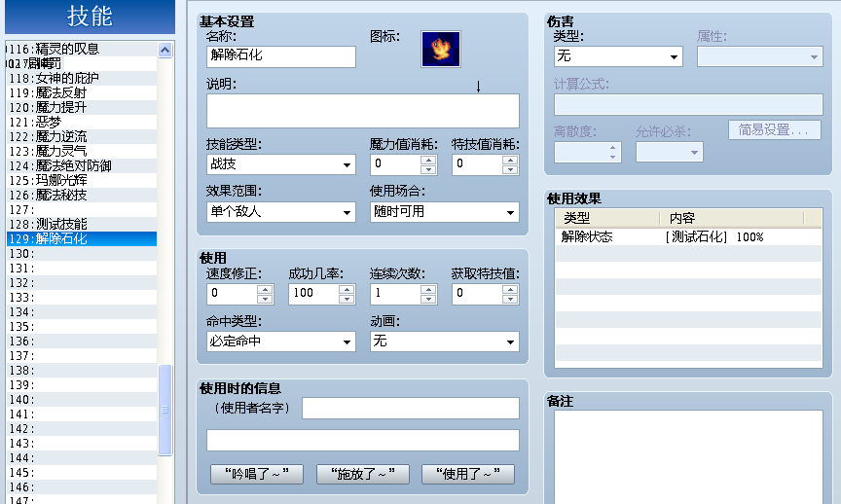The width and height of the screenshot is (841, 504).
Task: Decrease 速度修正 with the down arrow
Action: click(x=265, y=299)
